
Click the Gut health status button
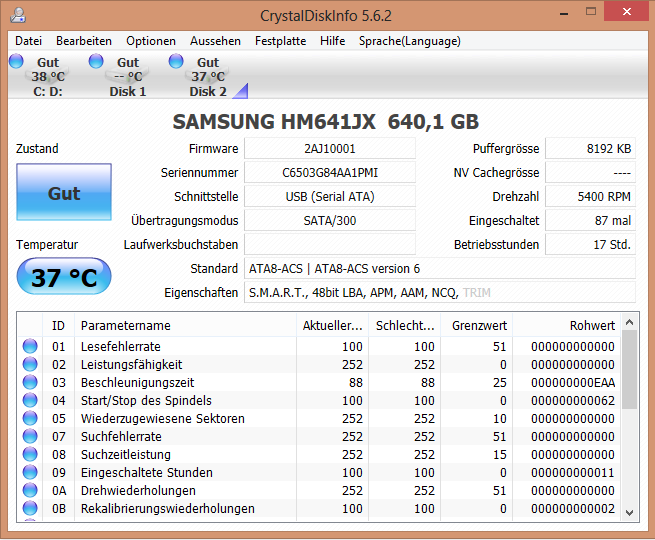tap(64, 192)
